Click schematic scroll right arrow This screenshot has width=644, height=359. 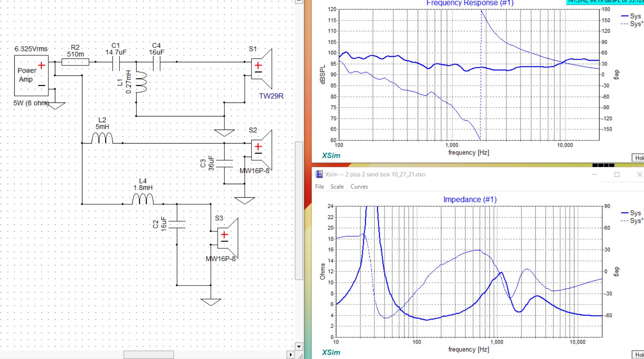pos(290,355)
